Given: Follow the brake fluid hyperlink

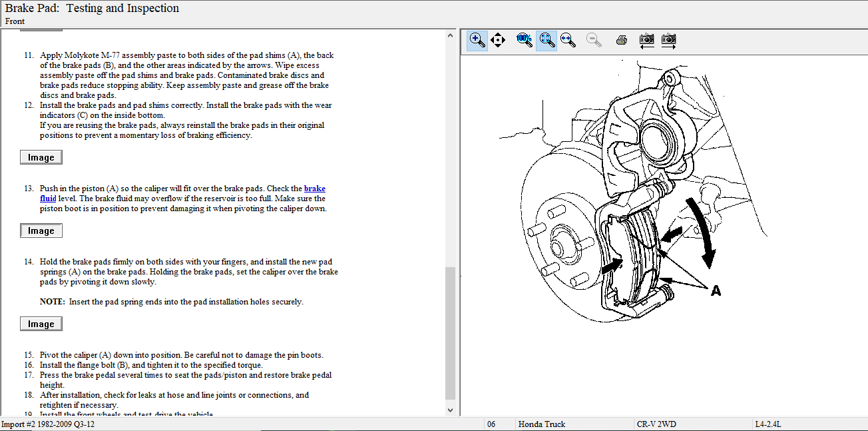Looking at the screenshot, I should 315,189.
